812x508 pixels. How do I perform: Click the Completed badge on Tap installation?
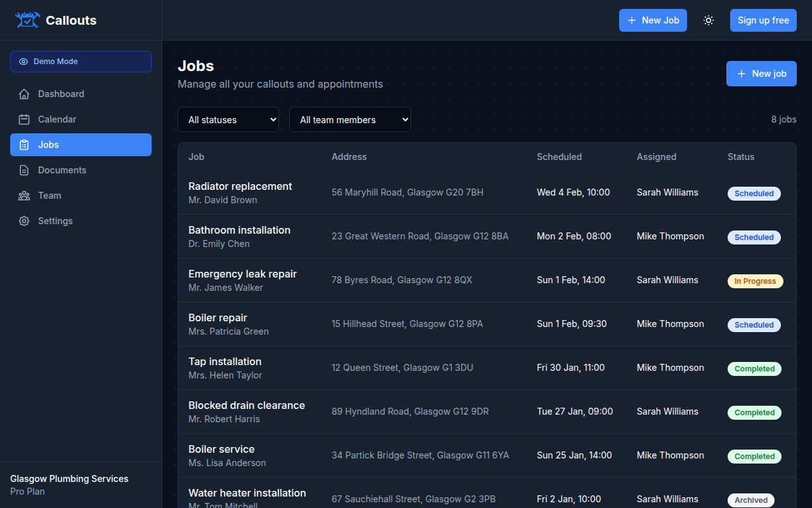tap(754, 368)
